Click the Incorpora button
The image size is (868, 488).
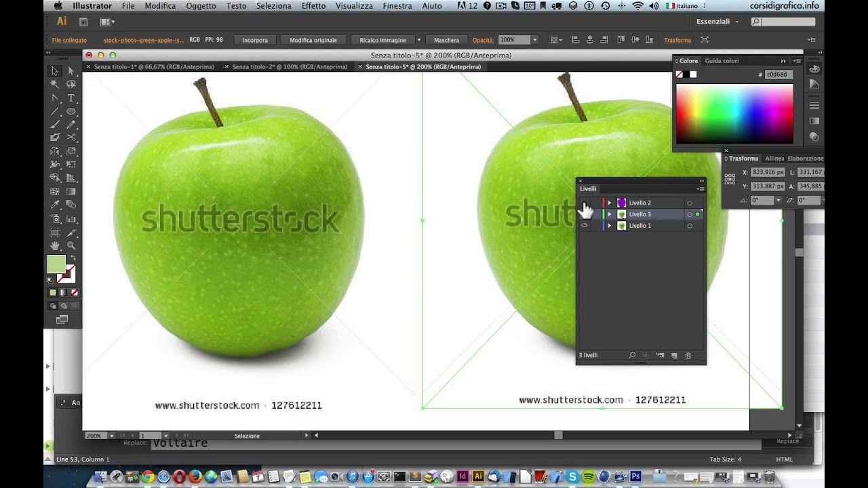[x=255, y=40]
